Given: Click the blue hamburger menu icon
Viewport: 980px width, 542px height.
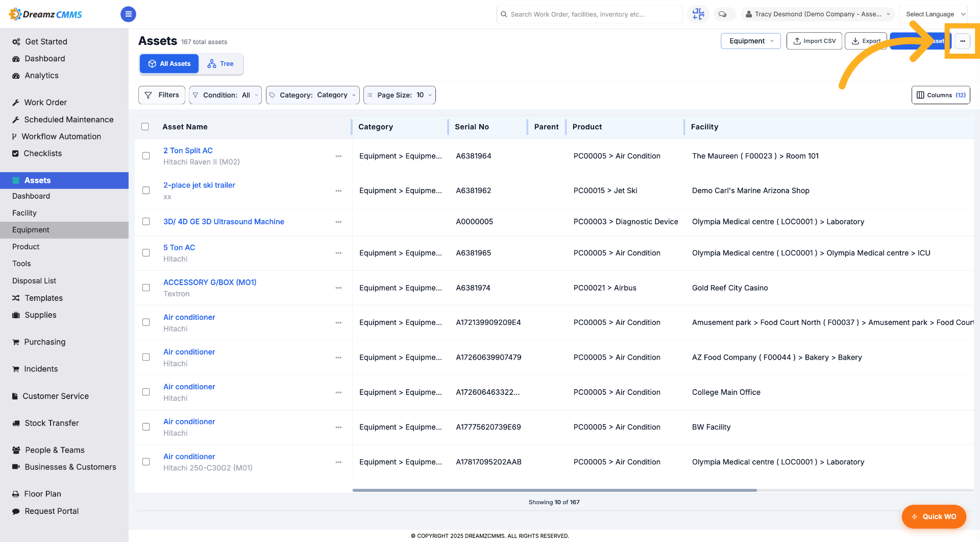Looking at the screenshot, I should (128, 14).
